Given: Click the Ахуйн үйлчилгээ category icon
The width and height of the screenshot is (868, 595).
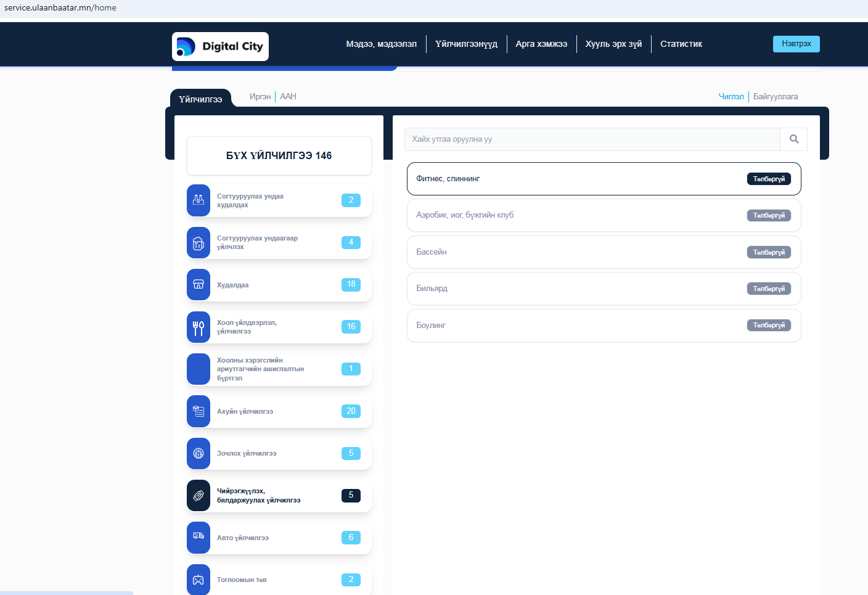Looking at the screenshot, I should tap(199, 411).
